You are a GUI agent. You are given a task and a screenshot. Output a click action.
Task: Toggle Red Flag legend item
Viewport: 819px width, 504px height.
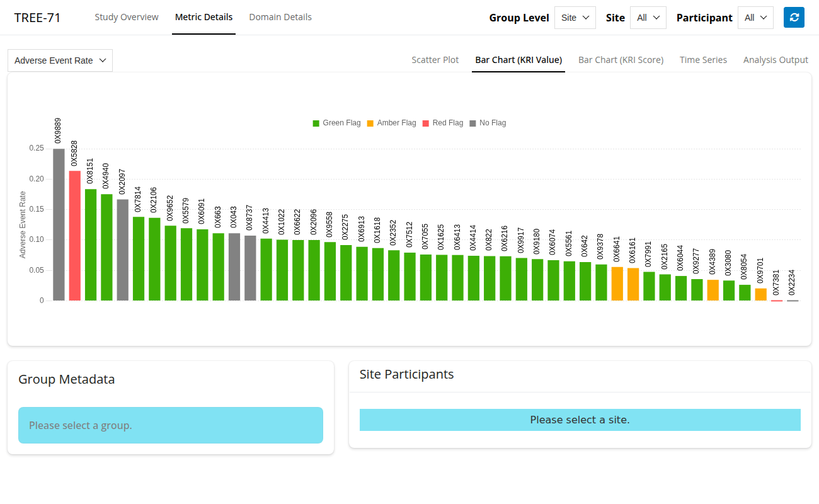[442, 123]
